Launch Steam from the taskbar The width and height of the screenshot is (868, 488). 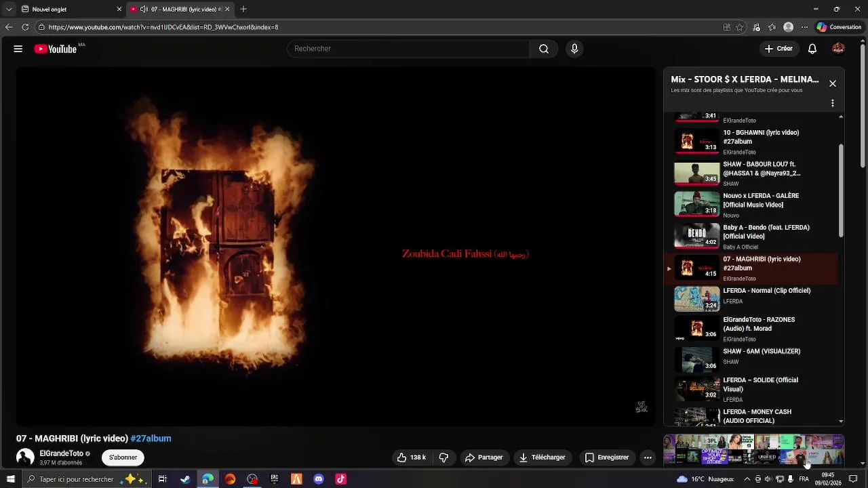click(x=185, y=479)
